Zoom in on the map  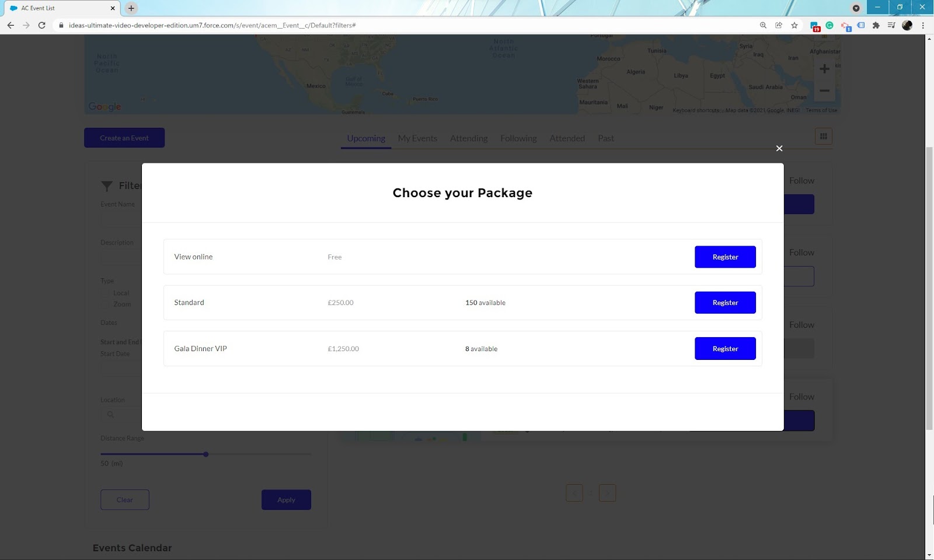[824, 69]
